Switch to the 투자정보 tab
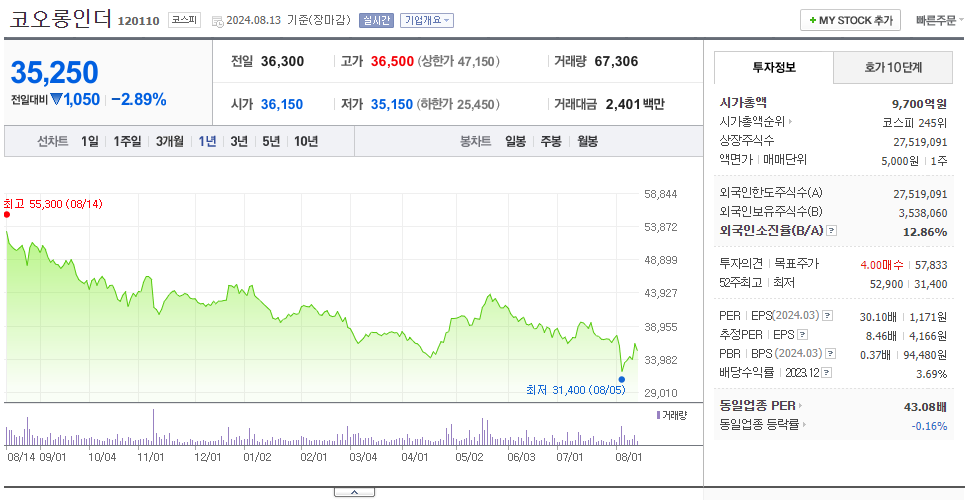Viewport: 968px width, 500px height. [774, 68]
